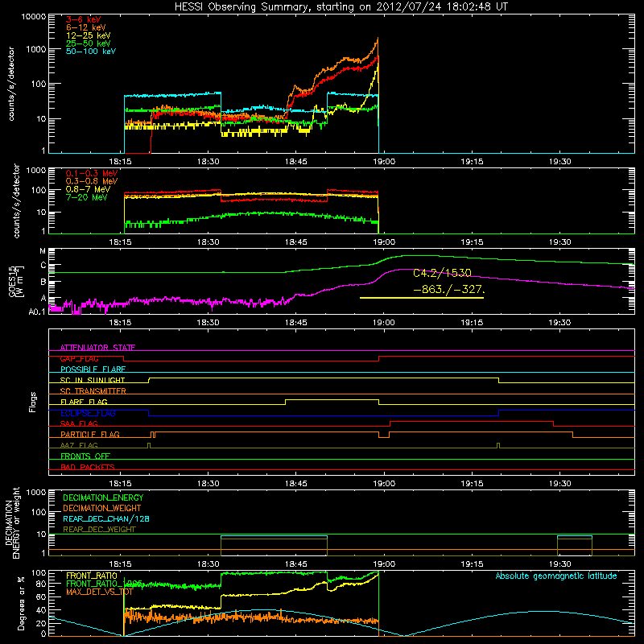Click the Degrees or % axis title
The image size is (644, 644).
click(22, 603)
